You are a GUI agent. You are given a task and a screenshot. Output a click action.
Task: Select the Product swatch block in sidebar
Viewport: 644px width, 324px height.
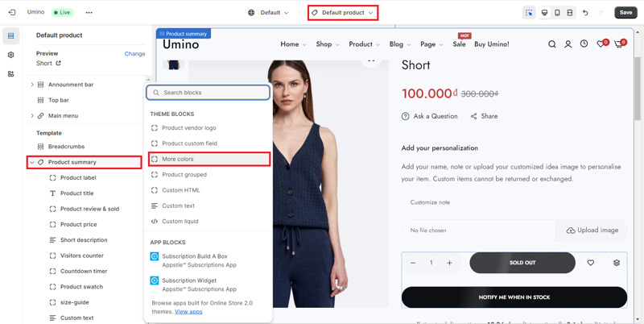click(81, 287)
